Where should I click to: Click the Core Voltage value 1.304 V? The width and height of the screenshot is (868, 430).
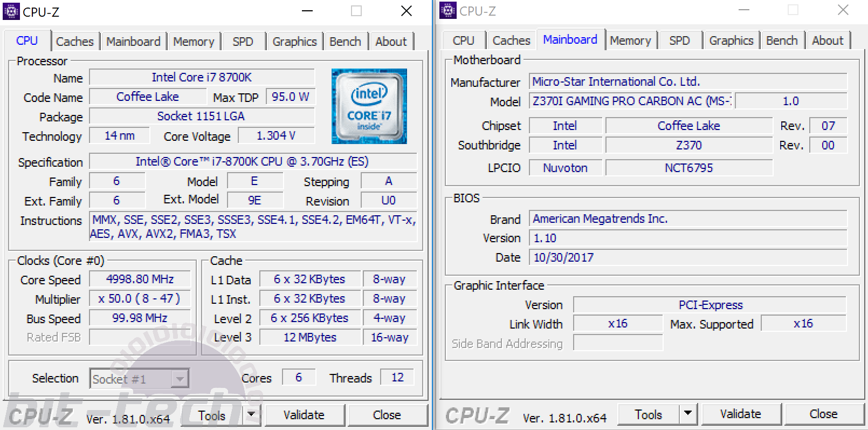click(276, 135)
